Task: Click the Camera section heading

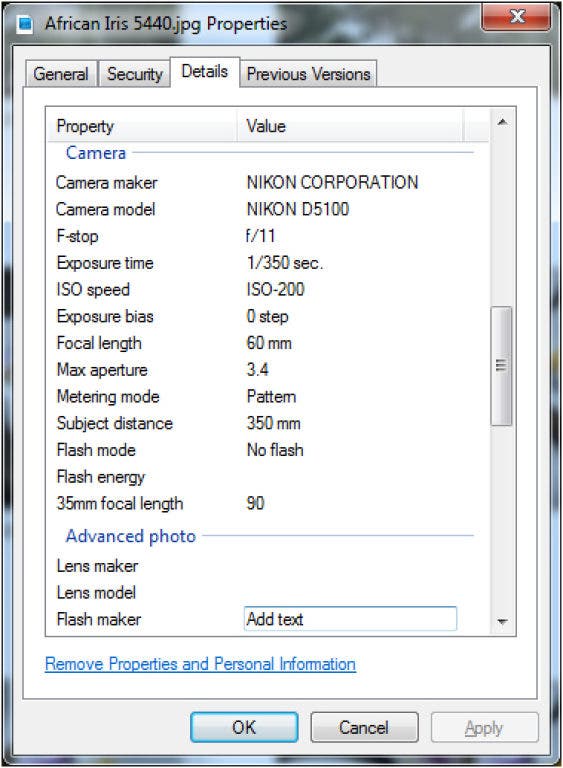Action: [x=96, y=153]
